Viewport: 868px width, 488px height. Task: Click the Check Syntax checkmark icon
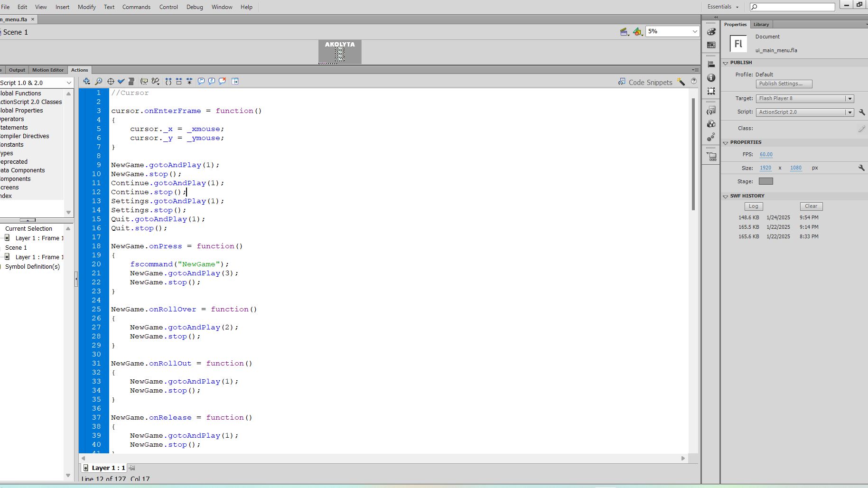point(121,82)
